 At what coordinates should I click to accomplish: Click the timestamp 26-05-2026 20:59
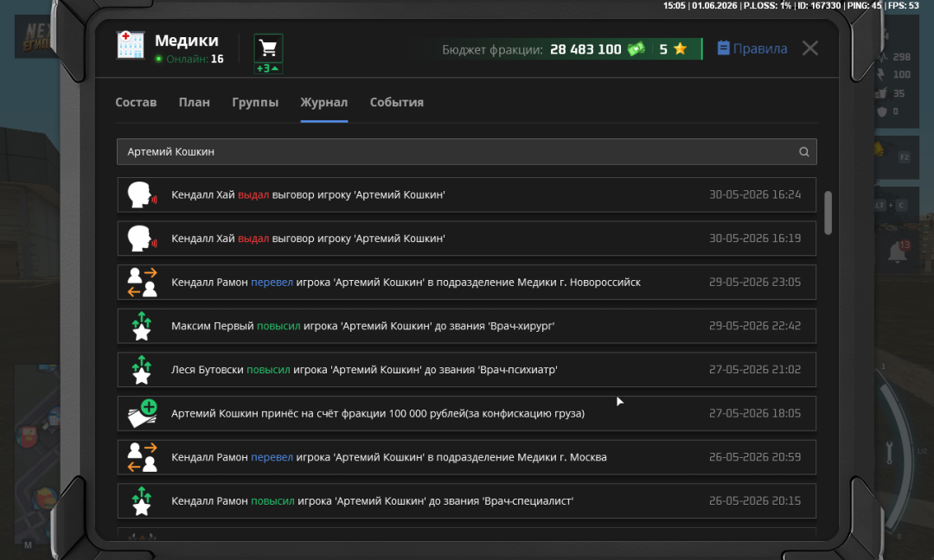tap(755, 457)
